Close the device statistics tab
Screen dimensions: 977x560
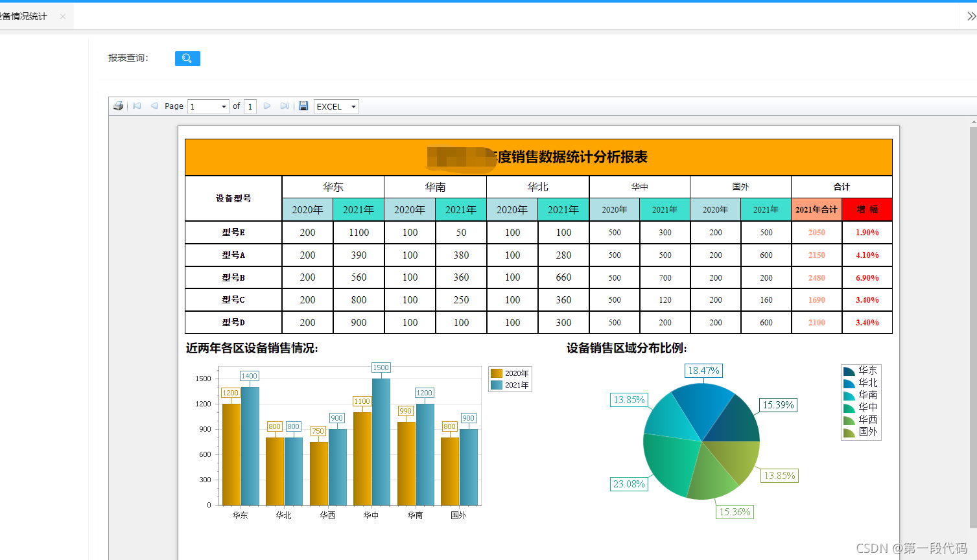(x=63, y=17)
